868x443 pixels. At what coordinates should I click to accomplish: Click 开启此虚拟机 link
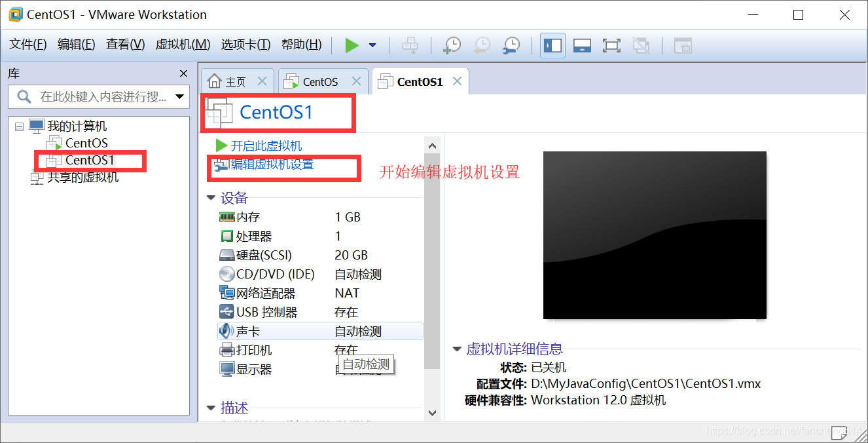(266, 145)
